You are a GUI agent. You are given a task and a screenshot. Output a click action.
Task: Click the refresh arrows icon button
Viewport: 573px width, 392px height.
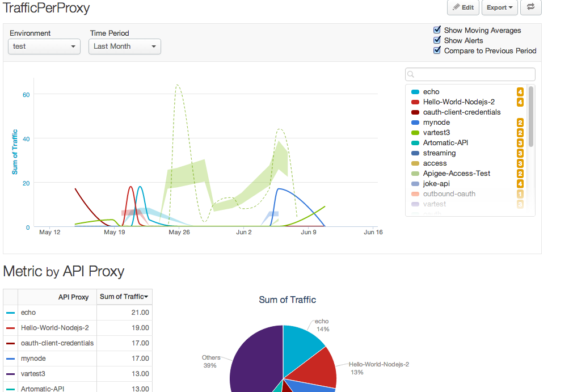click(531, 7)
